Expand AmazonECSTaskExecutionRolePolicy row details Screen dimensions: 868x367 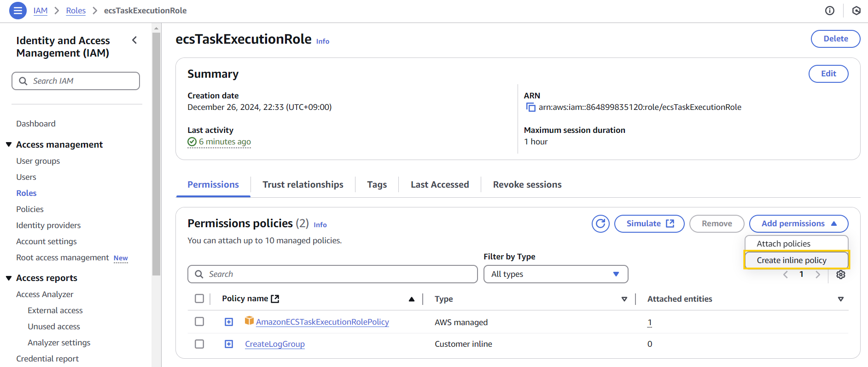click(229, 322)
